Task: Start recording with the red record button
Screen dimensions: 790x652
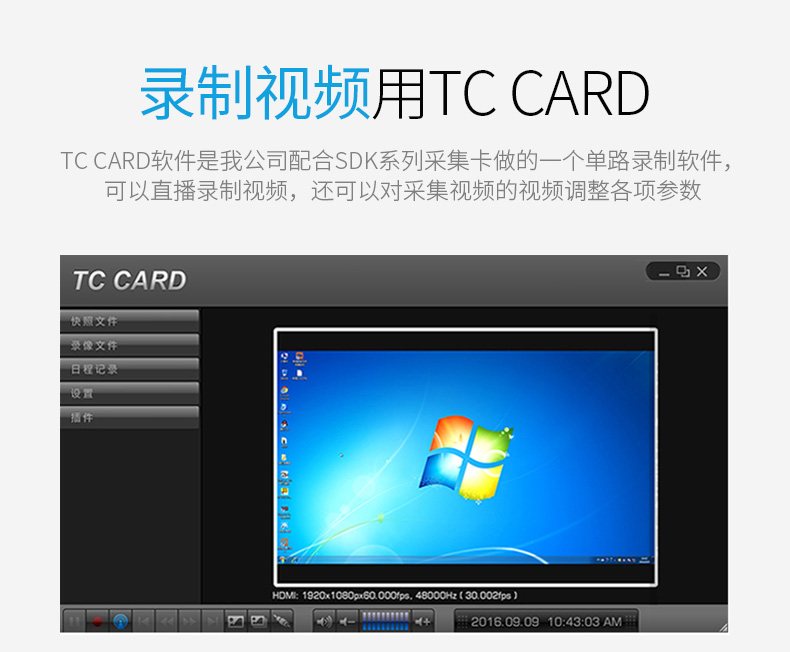Action: pos(97,621)
